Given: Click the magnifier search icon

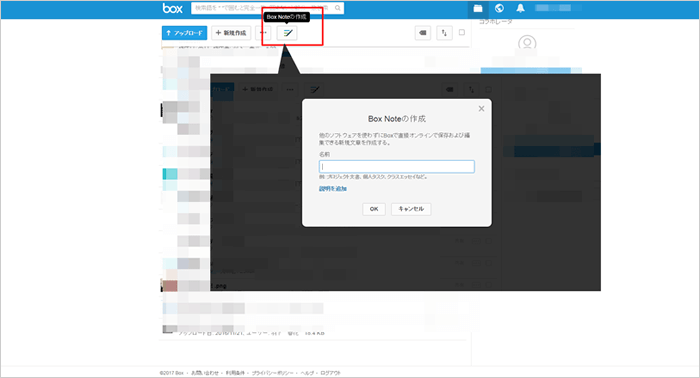Looking at the screenshot, I should click(x=338, y=8).
